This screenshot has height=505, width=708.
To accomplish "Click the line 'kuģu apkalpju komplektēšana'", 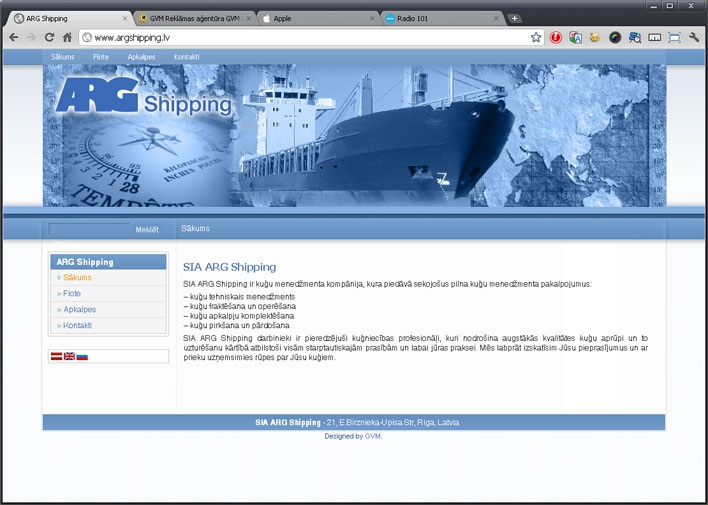I will (x=239, y=316).
